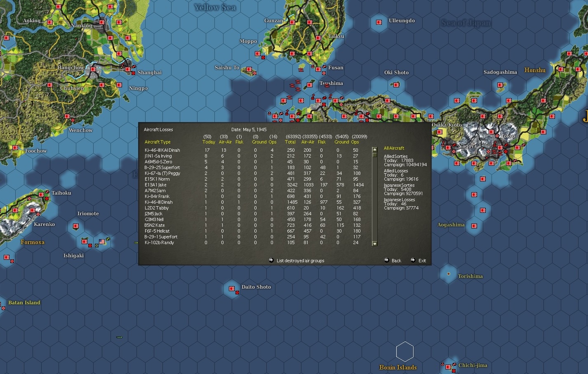Screen dimensions: 588x374
Task: Select the Japanese base flag at Nanking
Action: 102,22
